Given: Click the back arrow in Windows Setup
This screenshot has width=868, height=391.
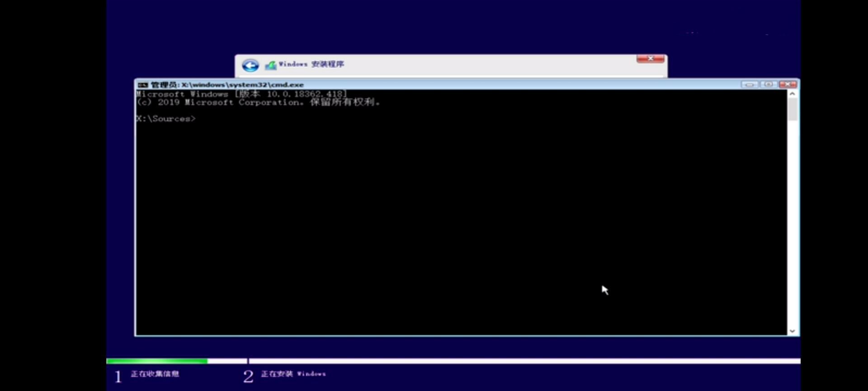Looking at the screenshot, I should click(x=250, y=66).
